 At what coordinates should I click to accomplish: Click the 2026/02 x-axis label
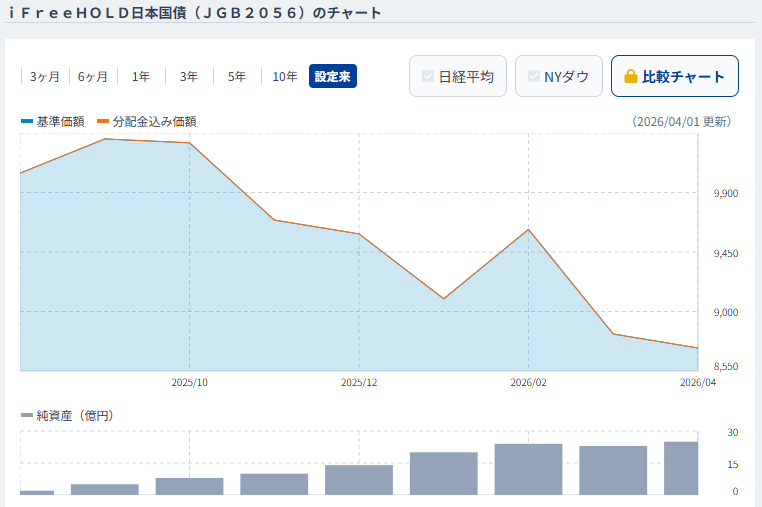coord(528,383)
